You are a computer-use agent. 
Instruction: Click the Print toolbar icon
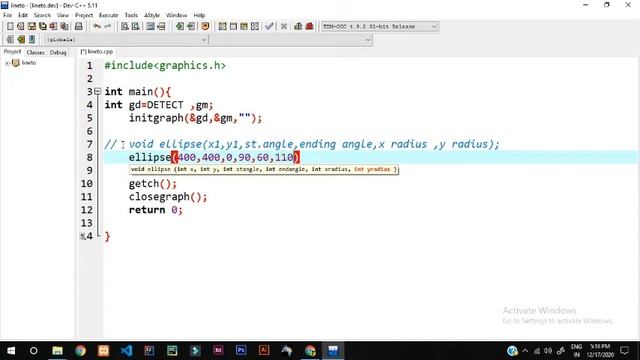pyautogui.click(x=79, y=27)
